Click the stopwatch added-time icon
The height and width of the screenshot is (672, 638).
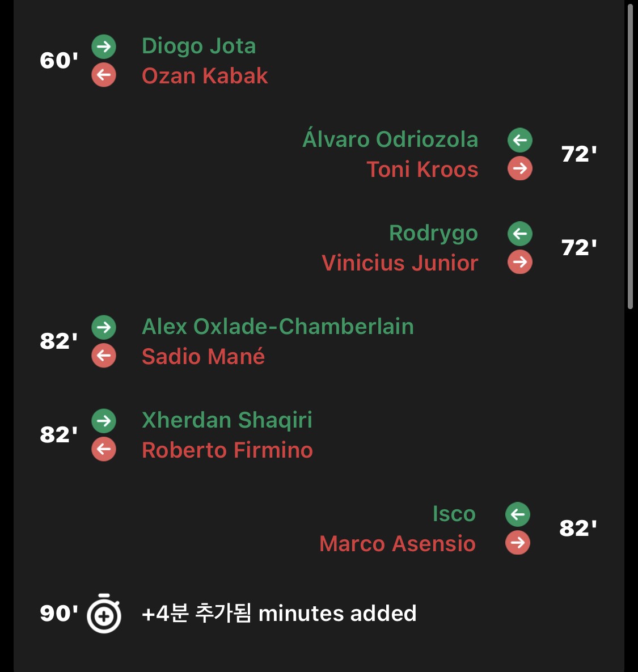(x=104, y=613)
